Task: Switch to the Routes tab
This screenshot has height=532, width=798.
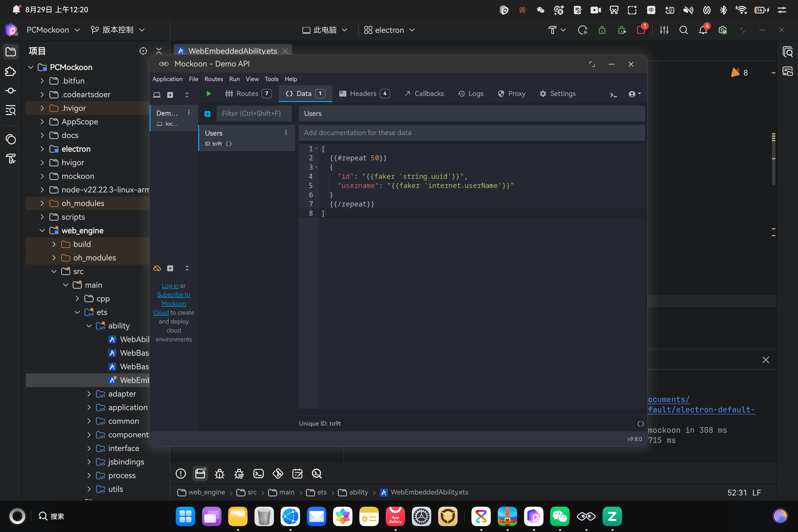Action: pos(248,94)
